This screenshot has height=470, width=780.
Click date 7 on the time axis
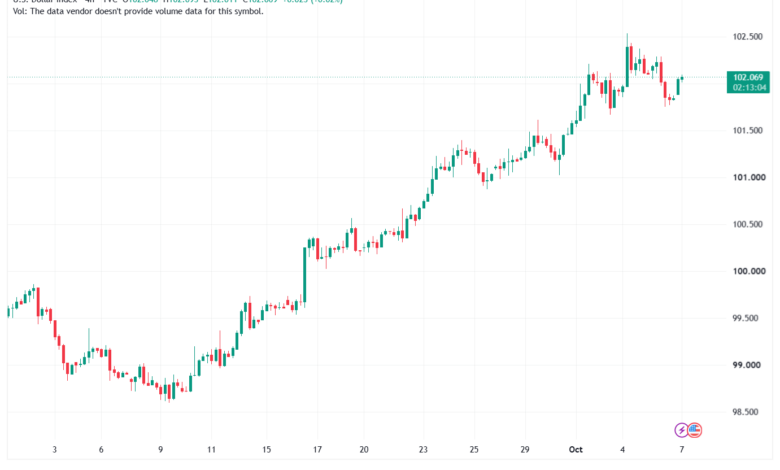[x=682, y=450]
